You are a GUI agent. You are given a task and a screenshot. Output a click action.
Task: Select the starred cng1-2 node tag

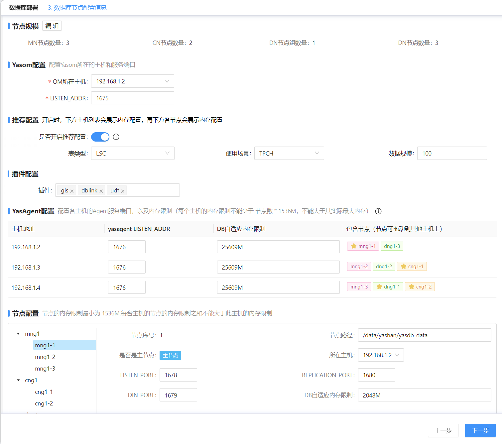click(x=420, y=287)
